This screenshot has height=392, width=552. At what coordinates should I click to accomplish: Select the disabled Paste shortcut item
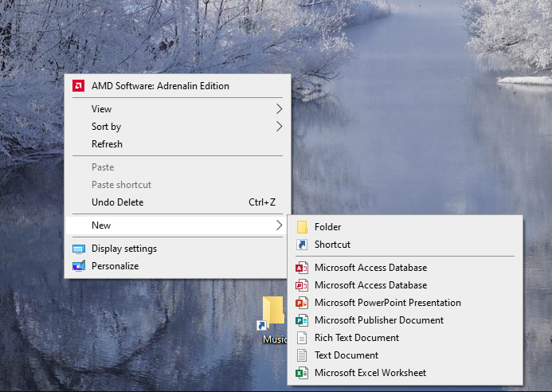coord(121,185)
